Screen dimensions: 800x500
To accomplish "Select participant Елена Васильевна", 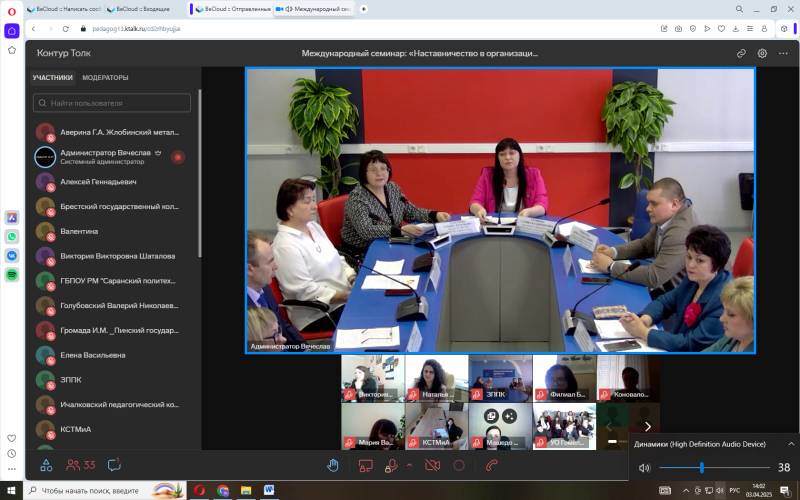I will coord(112,355).
